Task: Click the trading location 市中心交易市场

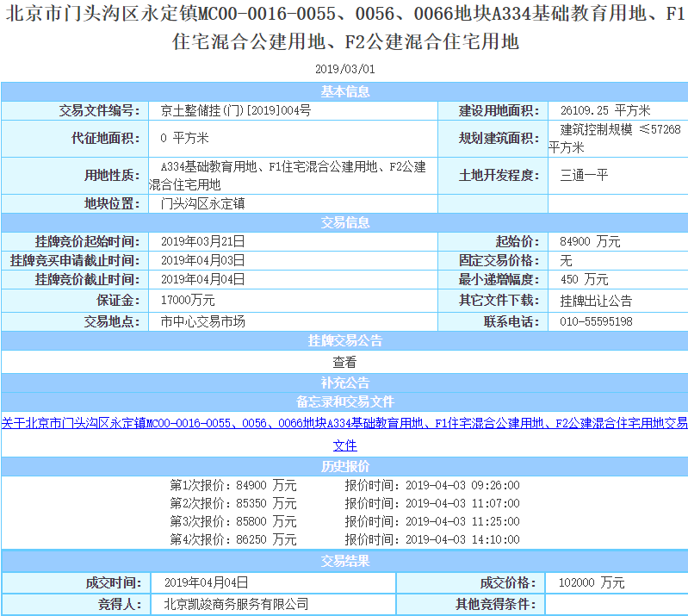Action: (203, 321)
